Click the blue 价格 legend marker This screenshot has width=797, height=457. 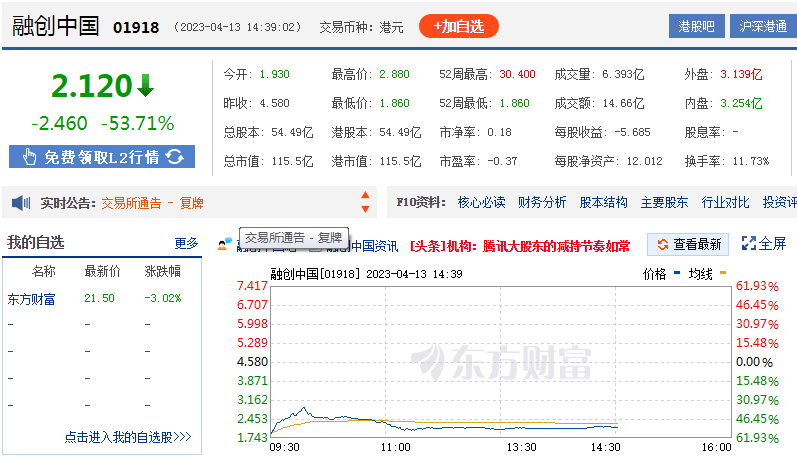click(677, 273)
